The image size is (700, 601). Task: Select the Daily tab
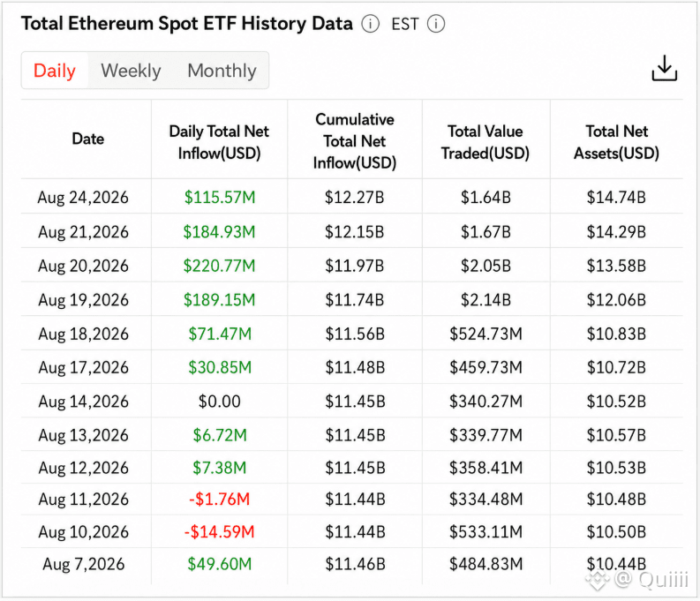point(55,71)
